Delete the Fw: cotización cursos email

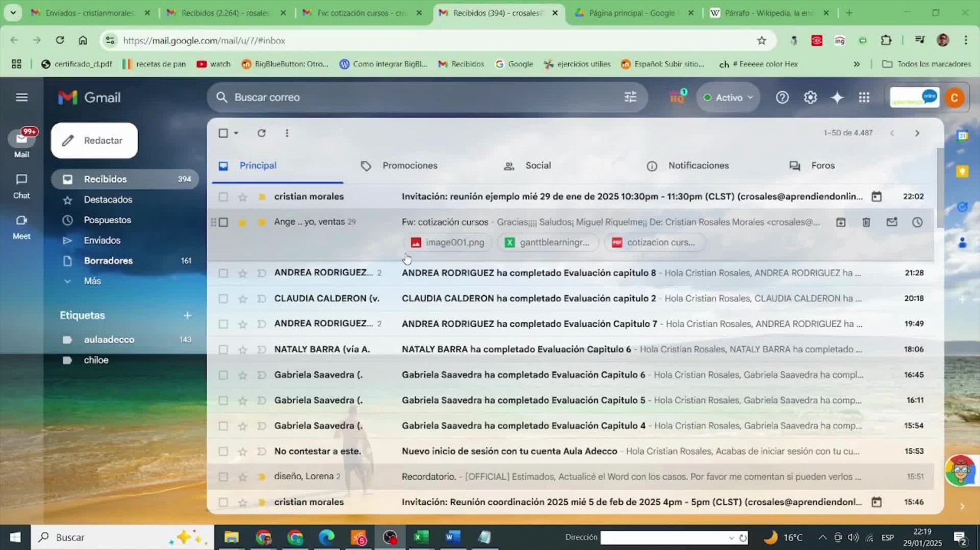pyautogui.click(x=866, y=222)
